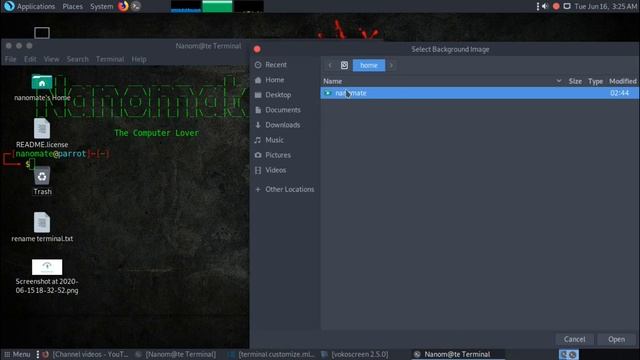The height and width of the screenshot is (360, 640).
Task: Open the Applications menu in top panel
Action: (29, 6)
